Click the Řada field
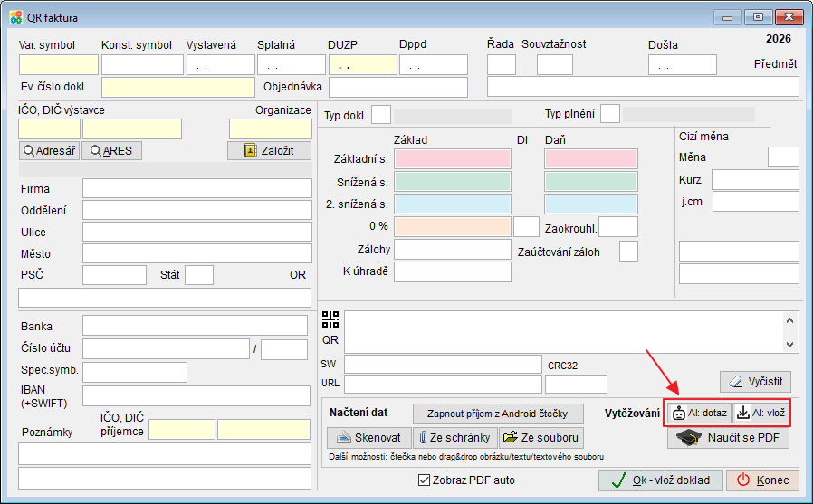 click(x=502, y=65)
